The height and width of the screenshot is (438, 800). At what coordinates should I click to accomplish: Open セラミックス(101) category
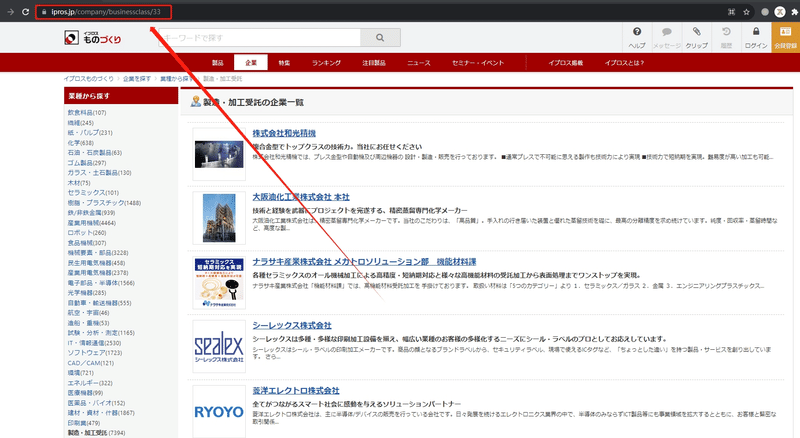click(93, 192)
